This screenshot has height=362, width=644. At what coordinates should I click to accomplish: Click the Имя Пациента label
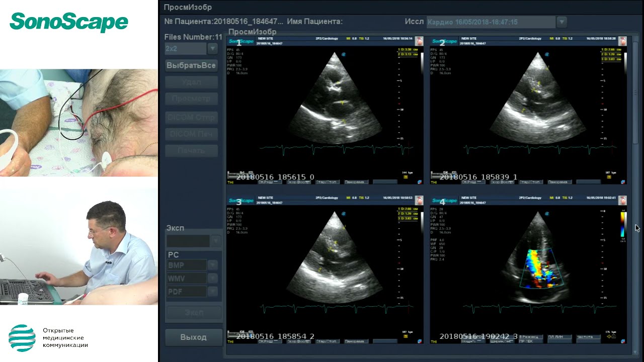315,22
